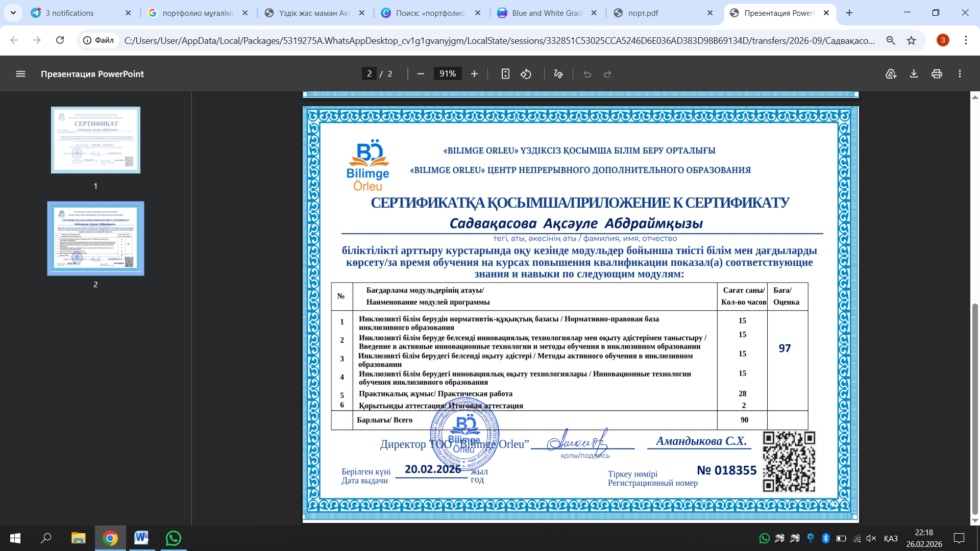The height and width of the screenshot is (551, 980).
Task: Rotate the document counterclockwise
Action: (526, 74)
